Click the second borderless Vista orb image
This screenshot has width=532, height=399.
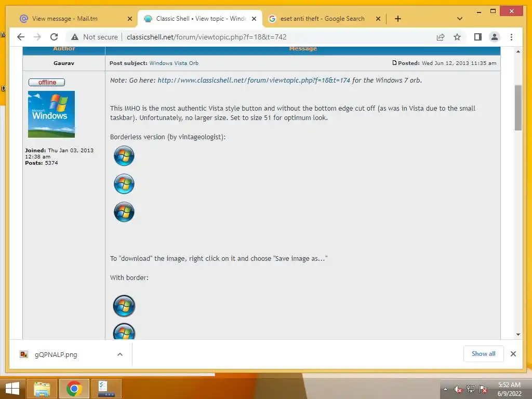point(124,184)
